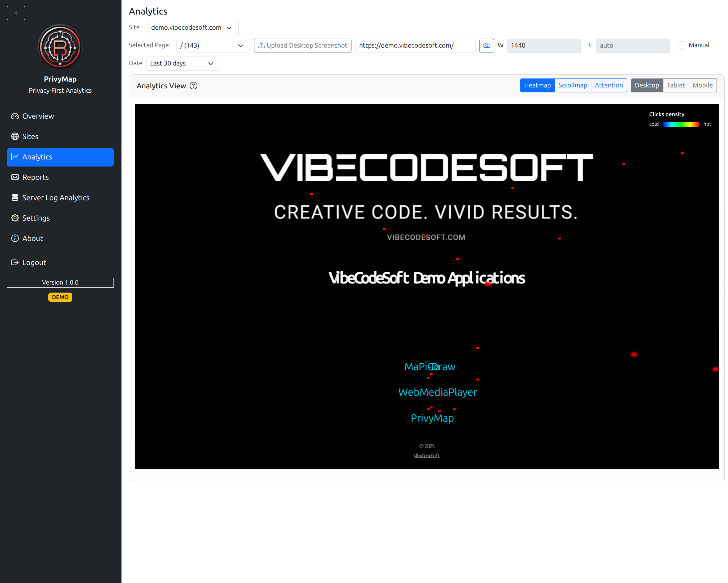Switch device view to Mobile
728x583 pixels.
click(702, 85)
